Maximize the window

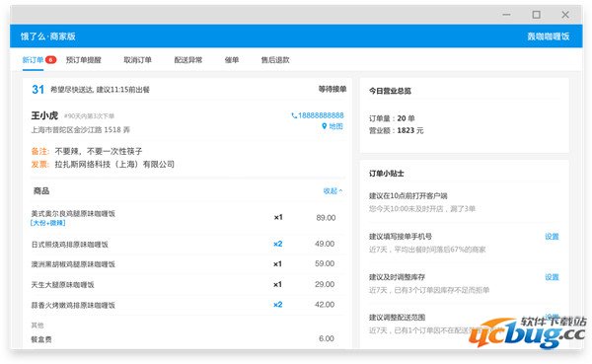[x=536, y=15]
